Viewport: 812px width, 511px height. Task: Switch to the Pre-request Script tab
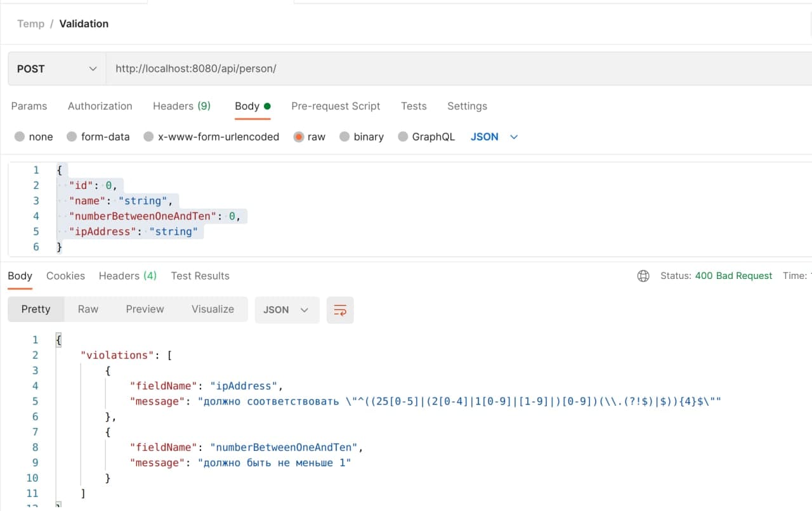pos(336,106)
